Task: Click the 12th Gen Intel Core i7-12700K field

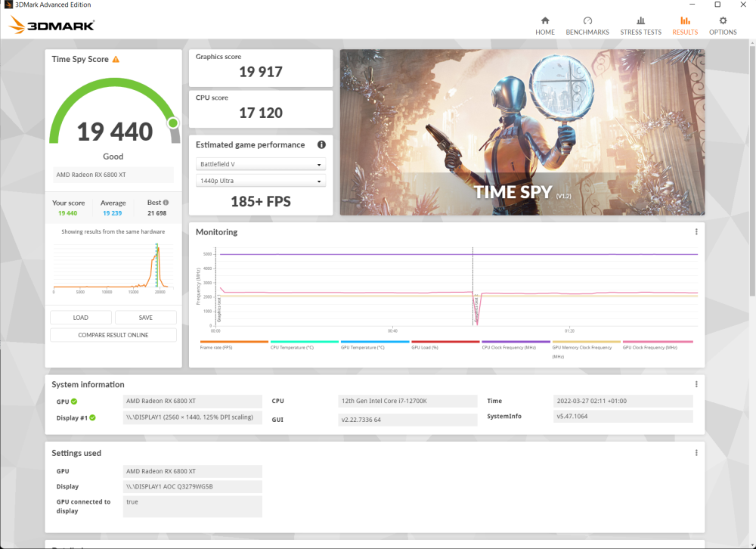Action: [407, 401]
